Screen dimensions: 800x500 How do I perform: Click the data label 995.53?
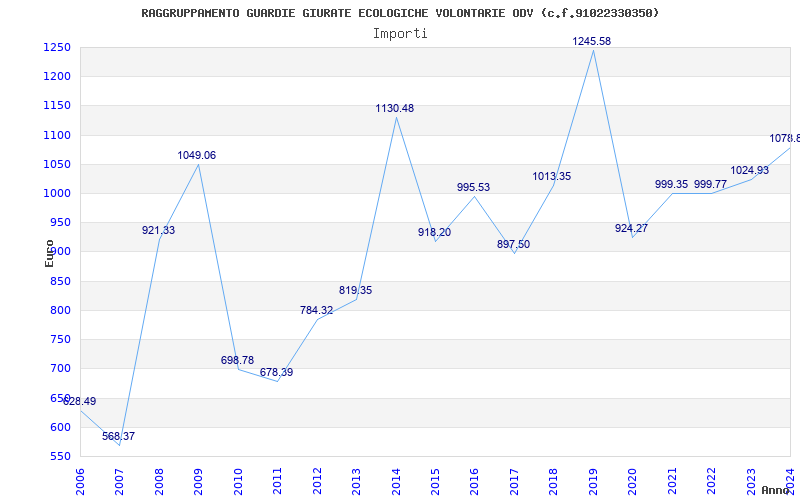coord(473,187)
